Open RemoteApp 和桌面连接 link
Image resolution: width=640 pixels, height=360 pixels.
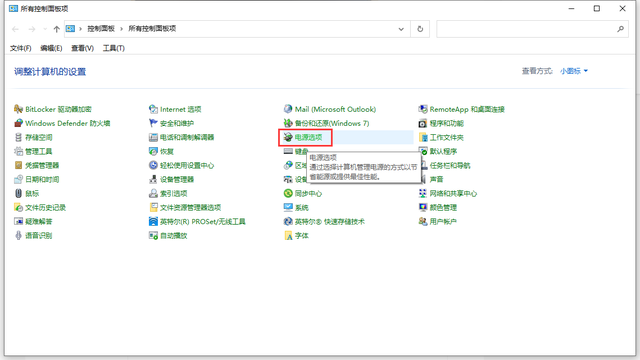tap(467, 109)
